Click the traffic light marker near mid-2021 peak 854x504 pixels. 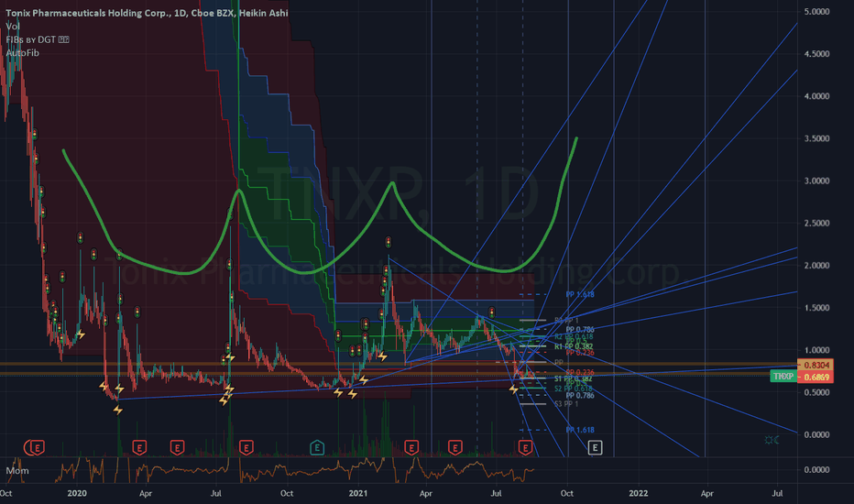tap(492, 312)
